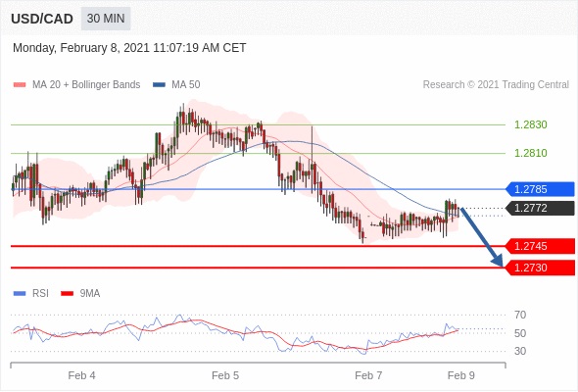
Task: Select the 1.2745 red support tag
Action: (x=541, y=246)
